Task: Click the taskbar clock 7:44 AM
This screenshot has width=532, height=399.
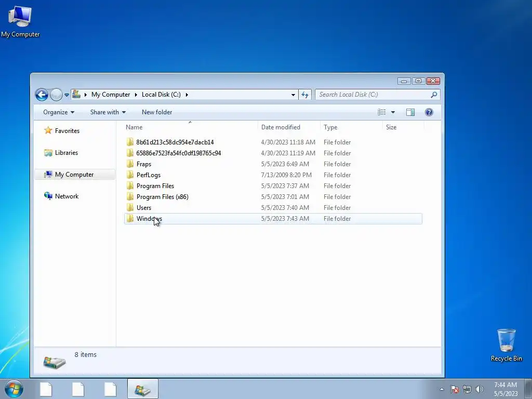Action: (506, 389)
